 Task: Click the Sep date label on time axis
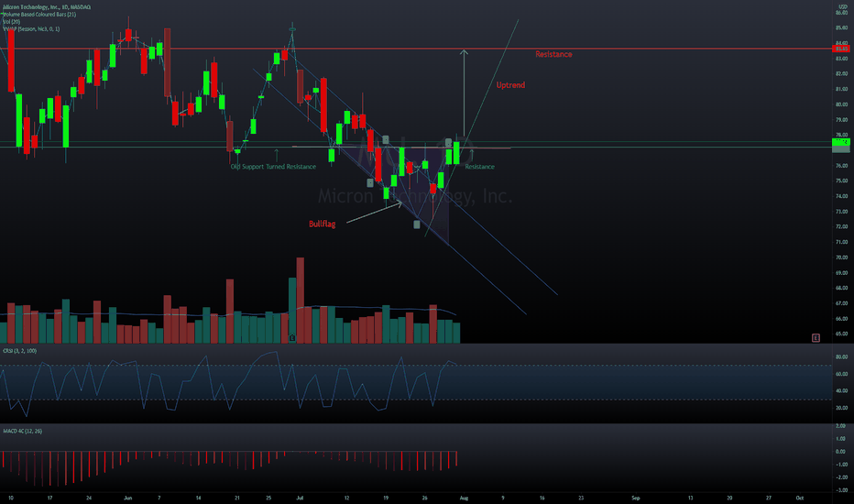click(636, 498)
